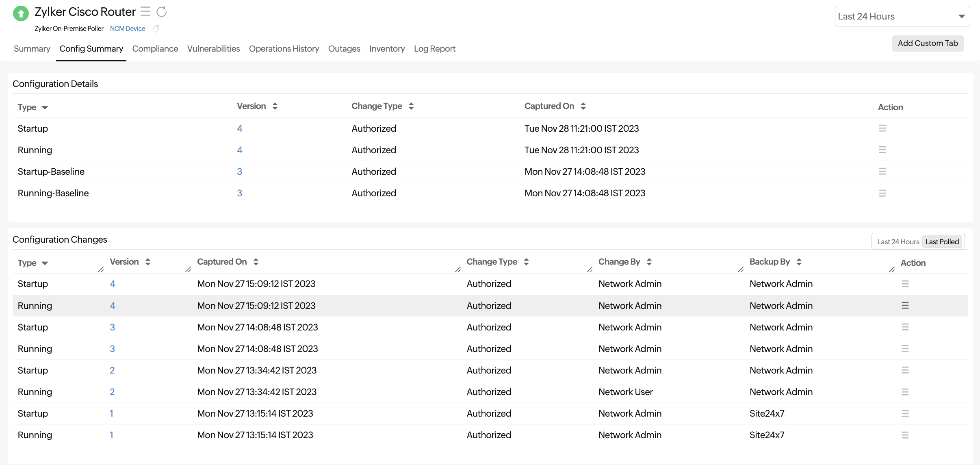This screenshot has width=980, height=465.
Task: Click 'Zylker Cisco Router' title
Action: 85,12
